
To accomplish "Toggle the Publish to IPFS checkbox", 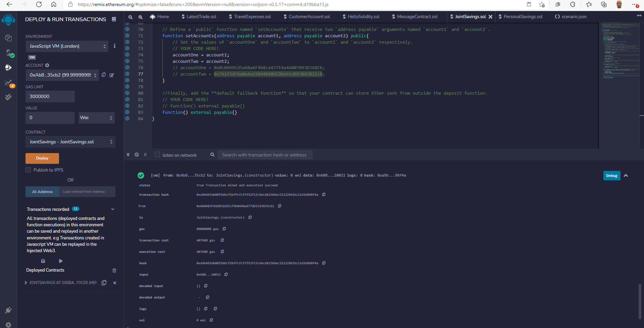I will coord(28,170).
